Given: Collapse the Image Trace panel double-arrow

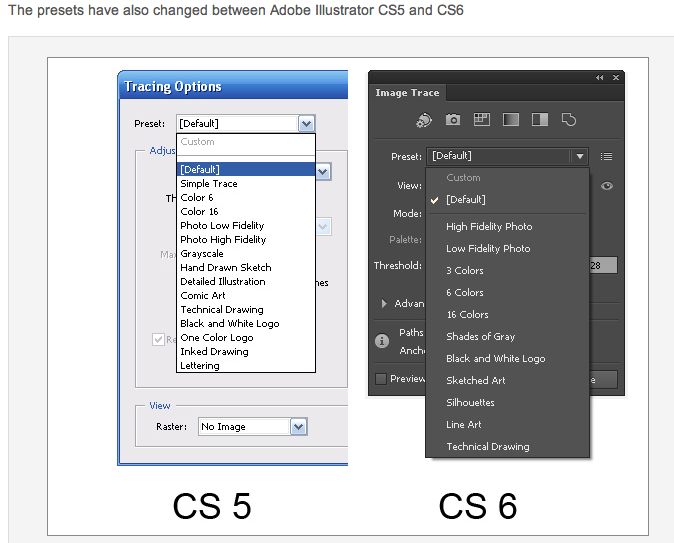Looking at the screenshot, I should point(600,77).
